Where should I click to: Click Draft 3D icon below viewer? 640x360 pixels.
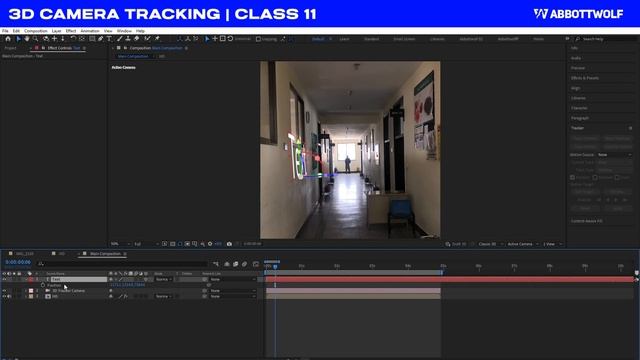[448, 244]
